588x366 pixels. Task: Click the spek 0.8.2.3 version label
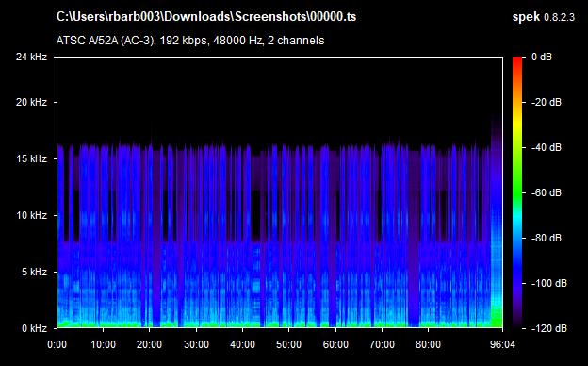click(544, 17)
